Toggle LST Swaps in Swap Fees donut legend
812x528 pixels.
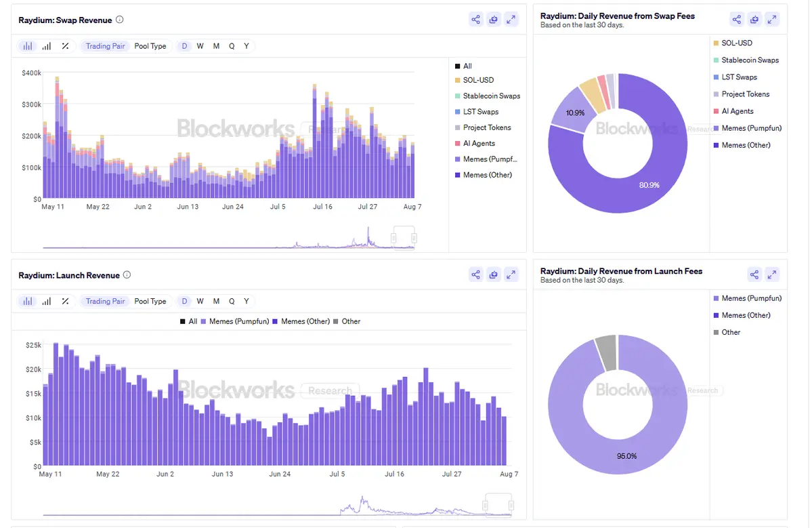tap(735, 77)
